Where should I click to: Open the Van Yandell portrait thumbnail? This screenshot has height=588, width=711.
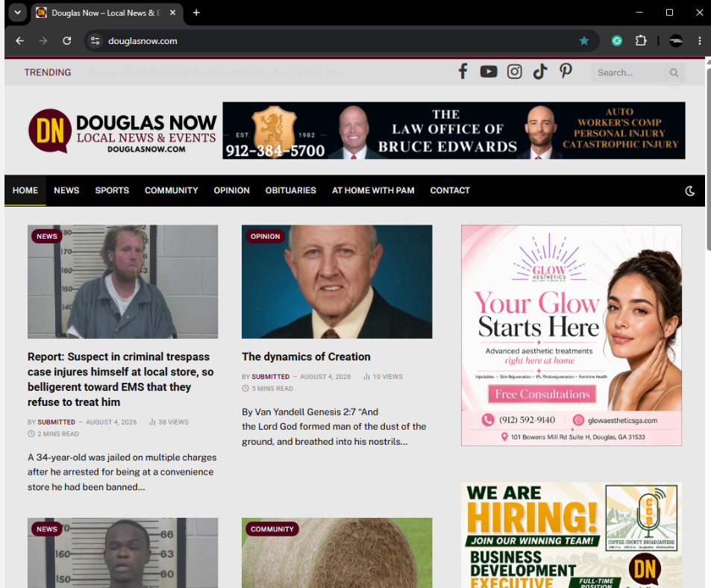pos(337,281)
